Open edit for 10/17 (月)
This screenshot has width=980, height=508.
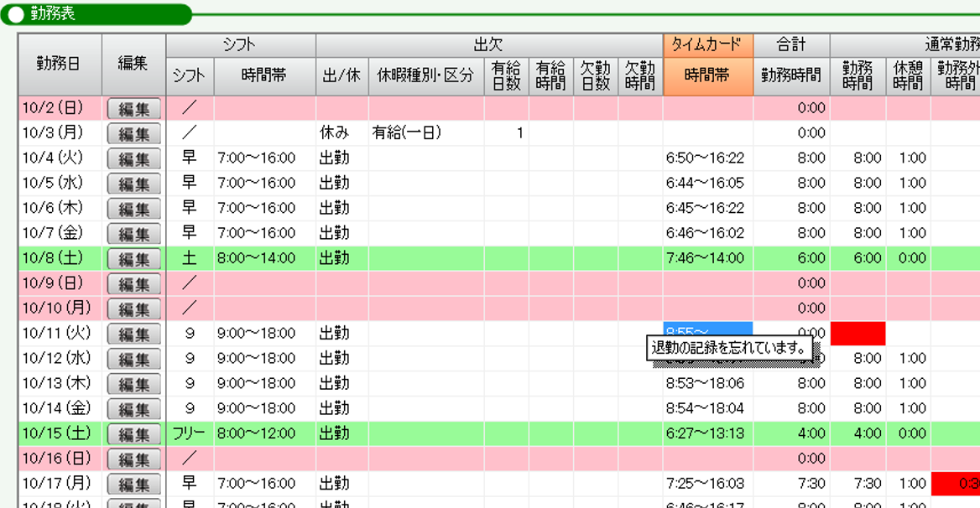(x=133, y=484)
